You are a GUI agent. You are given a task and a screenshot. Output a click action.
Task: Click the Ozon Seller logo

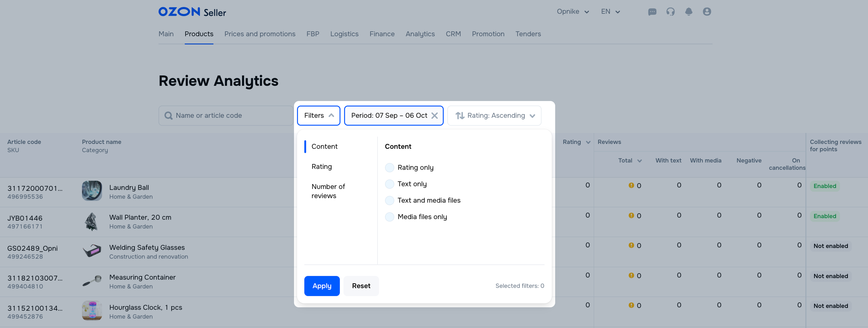192,12
